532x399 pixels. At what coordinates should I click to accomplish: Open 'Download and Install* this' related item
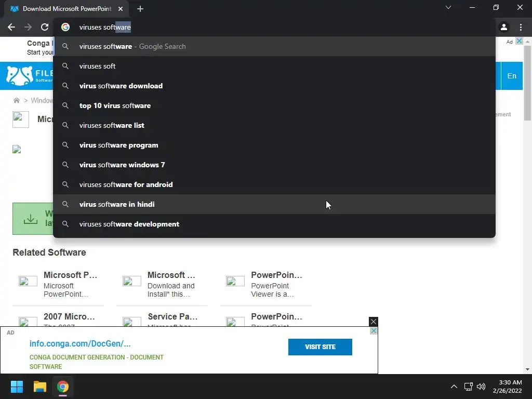(x=171, y=290)
